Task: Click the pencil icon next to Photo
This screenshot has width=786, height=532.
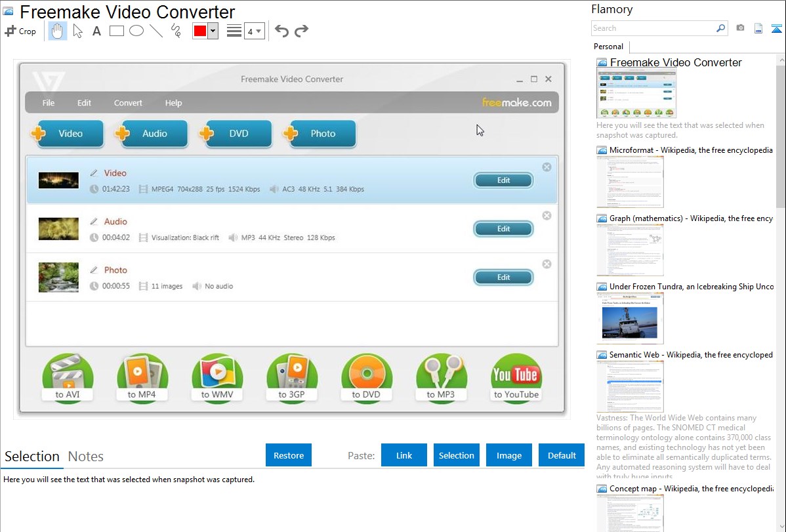Action: pyautogui.click(x=94, y=270)
